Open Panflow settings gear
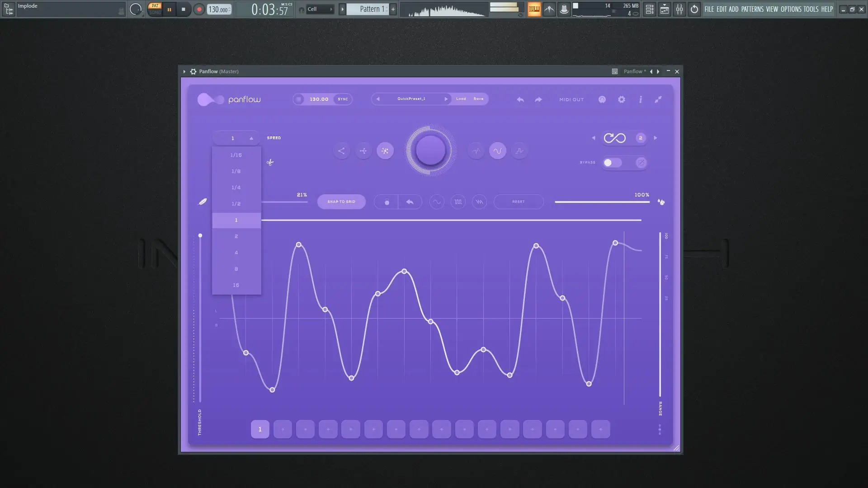Image resolution: width=868 pixels, height=488 pixels. [x=622, y=99]
